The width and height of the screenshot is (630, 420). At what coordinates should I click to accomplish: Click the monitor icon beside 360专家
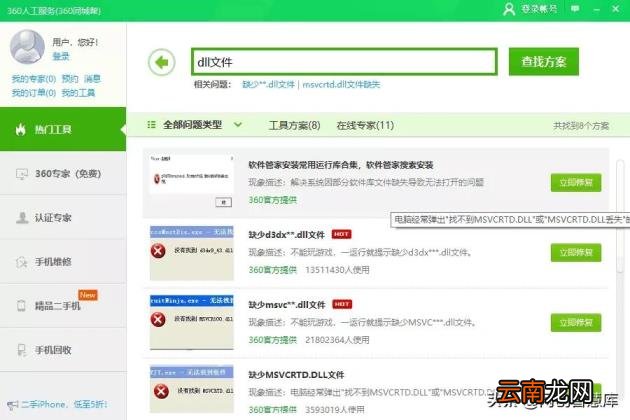click(22, 174)
